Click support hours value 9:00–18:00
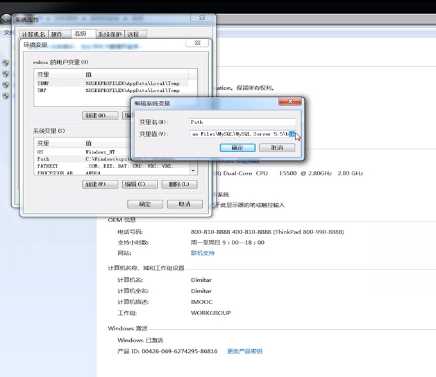436x377 pixels. (227, 242)
